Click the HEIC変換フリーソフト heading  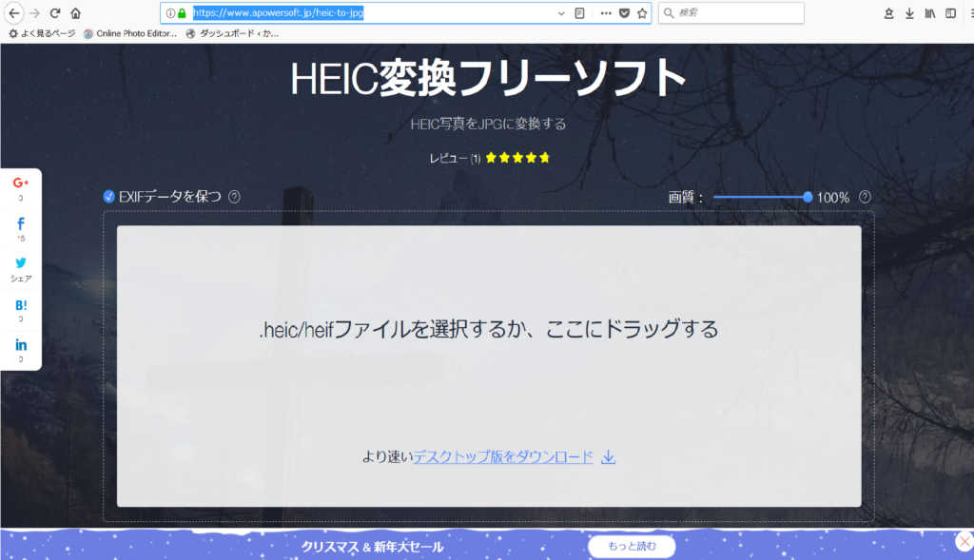pyautogui.click(x=488, y=78)
